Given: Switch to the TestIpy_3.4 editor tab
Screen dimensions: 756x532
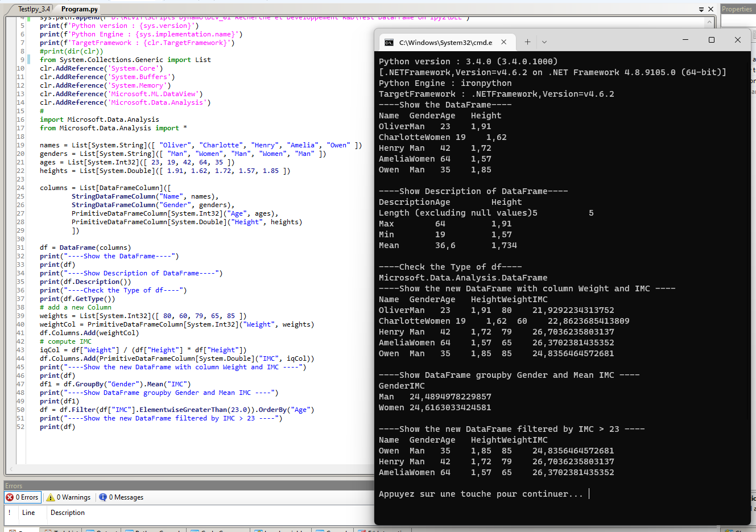Looking at the screenshot, I should click(34, 9).
